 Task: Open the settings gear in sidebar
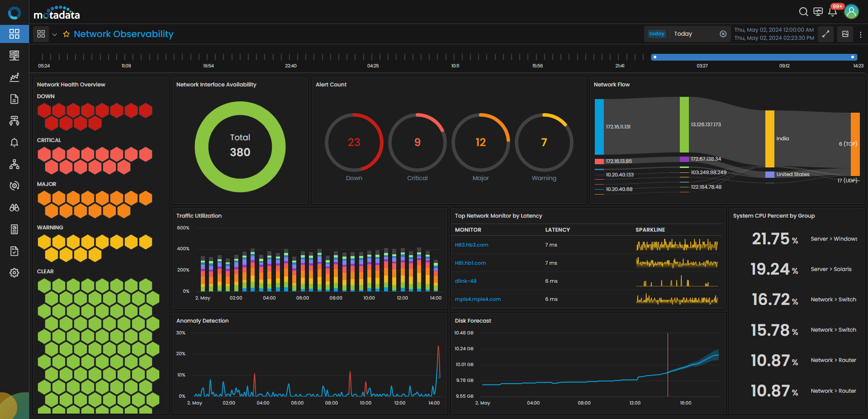click(14, 273)
